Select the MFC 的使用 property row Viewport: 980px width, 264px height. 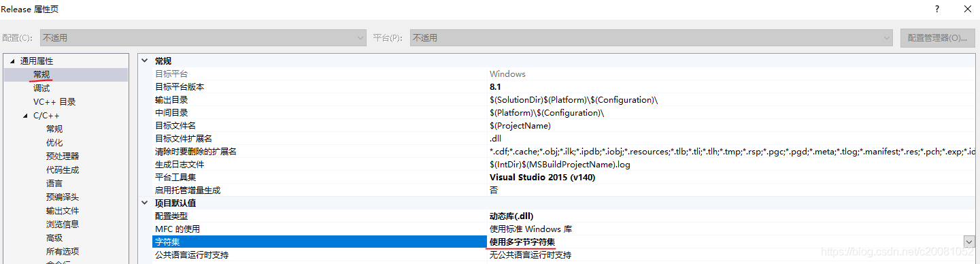[564, 229]
